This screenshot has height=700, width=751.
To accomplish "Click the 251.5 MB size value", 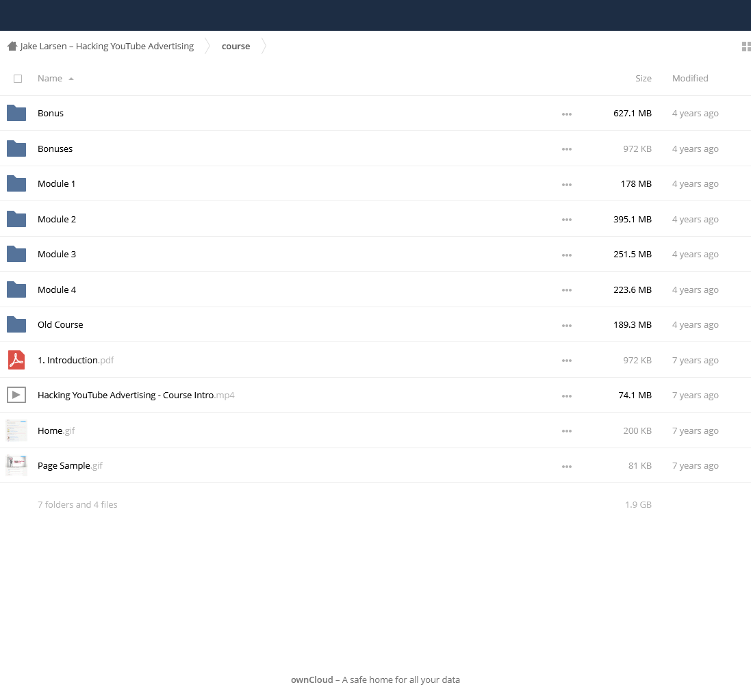I will pos(632,254).
